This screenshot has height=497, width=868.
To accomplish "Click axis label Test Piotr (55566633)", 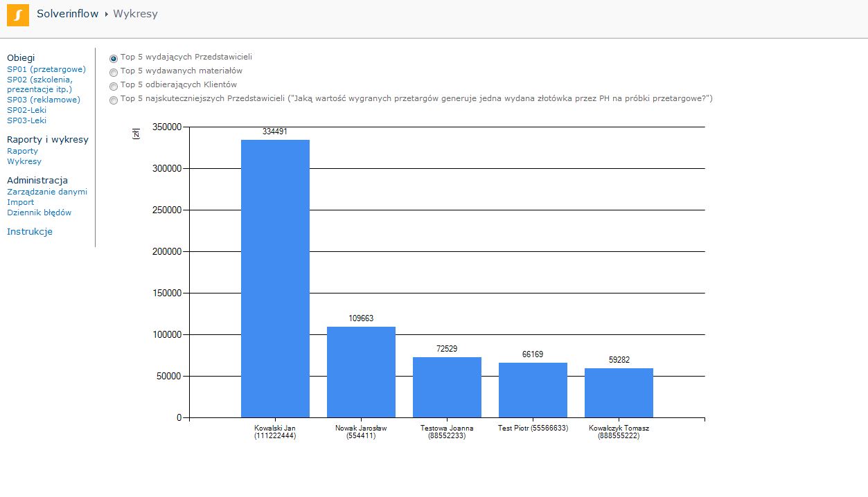I will [x=533, y=428].
